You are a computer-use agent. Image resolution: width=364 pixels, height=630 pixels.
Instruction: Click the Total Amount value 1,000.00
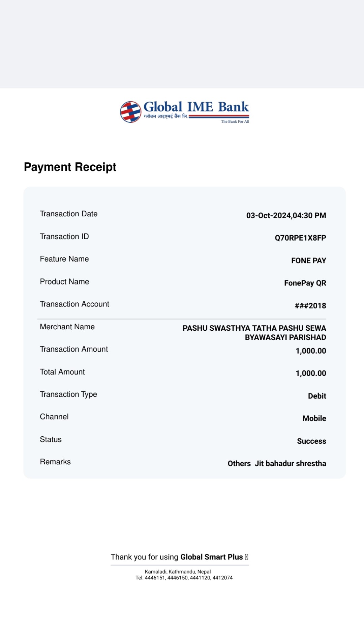pyautogui.click(x=311, y=373)
